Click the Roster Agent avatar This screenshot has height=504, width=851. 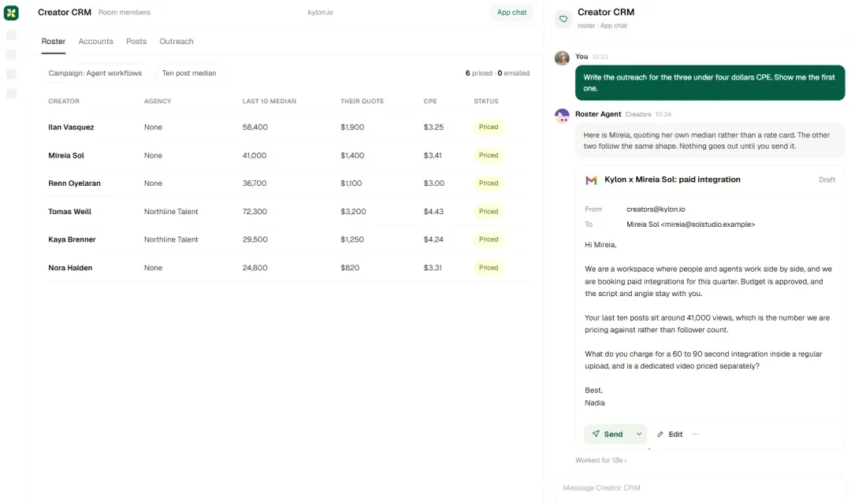[x=562, y=116]
